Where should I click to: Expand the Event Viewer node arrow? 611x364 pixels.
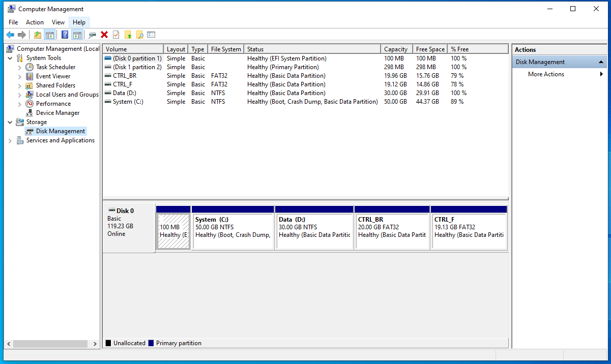[x=20, y=76]
